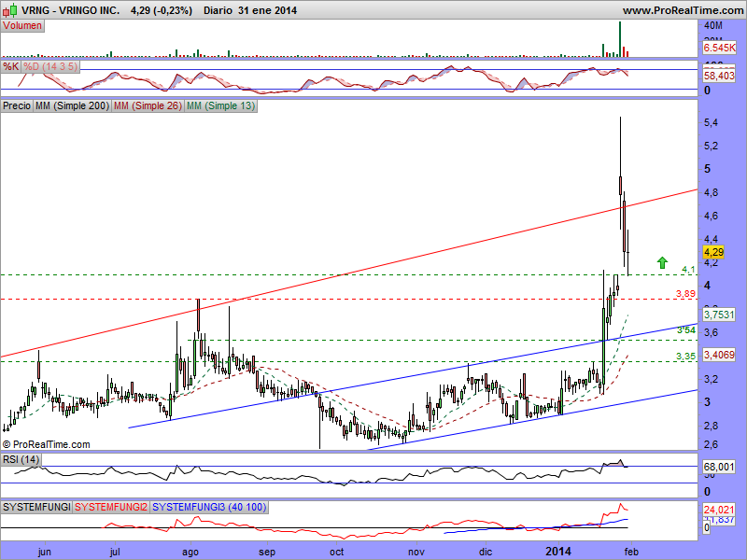This screenshot has width=747, height=560.
Task: Open the www.ProRealTime.com link
Action: tap(684, 10)
